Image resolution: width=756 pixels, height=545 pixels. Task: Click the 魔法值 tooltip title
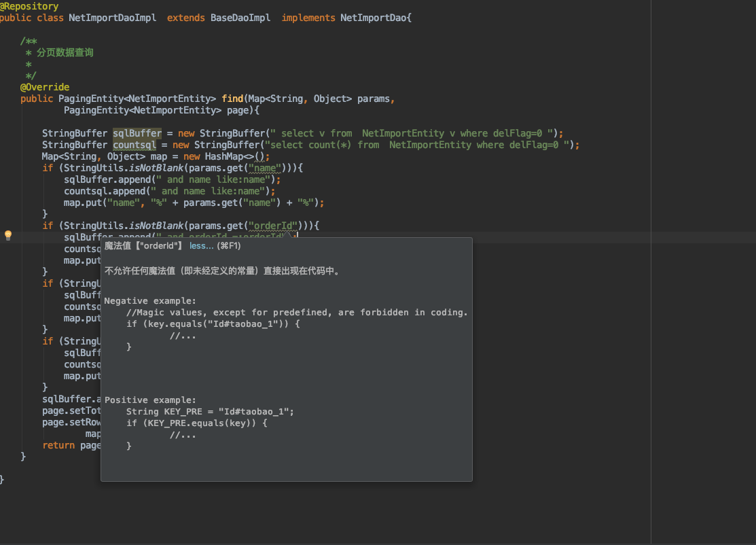[144, 246]
